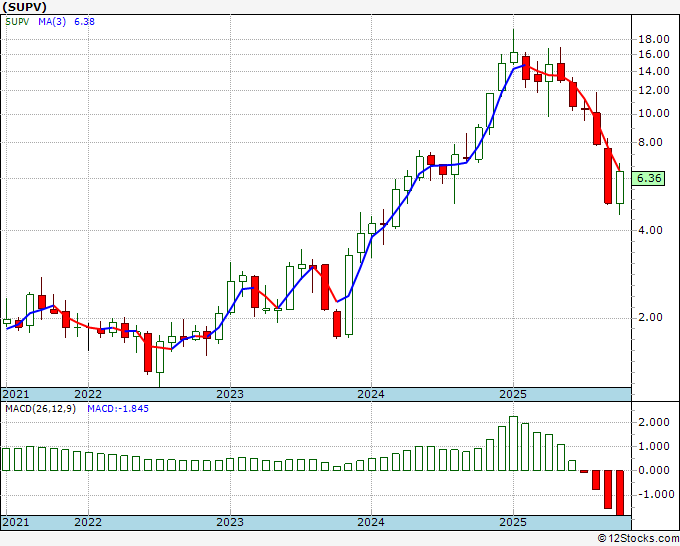Click 2025 on the MACD time axis

point(513,522)
